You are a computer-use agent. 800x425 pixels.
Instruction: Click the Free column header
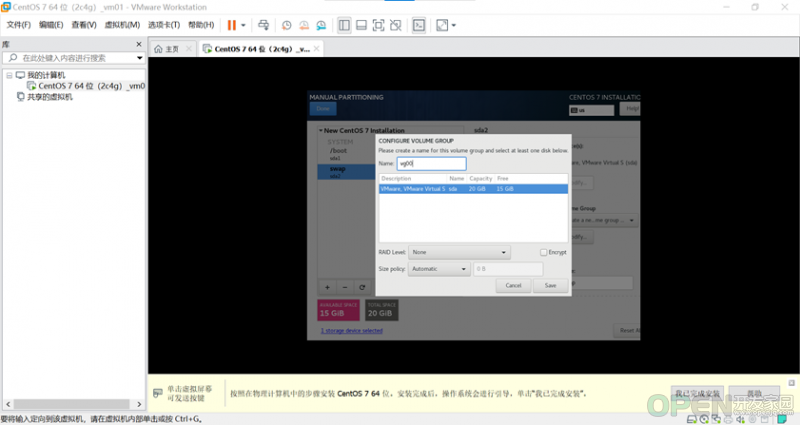(503, 179)
